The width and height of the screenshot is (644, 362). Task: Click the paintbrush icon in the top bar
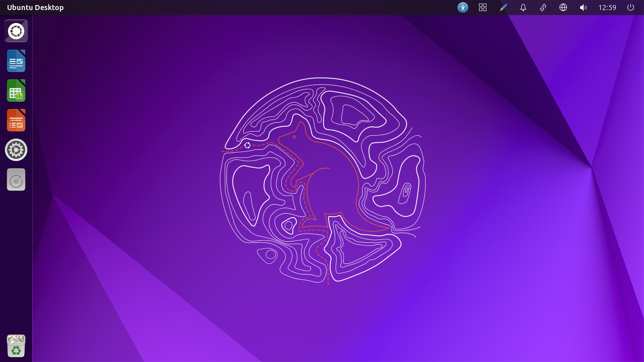[x=503, y=7]
